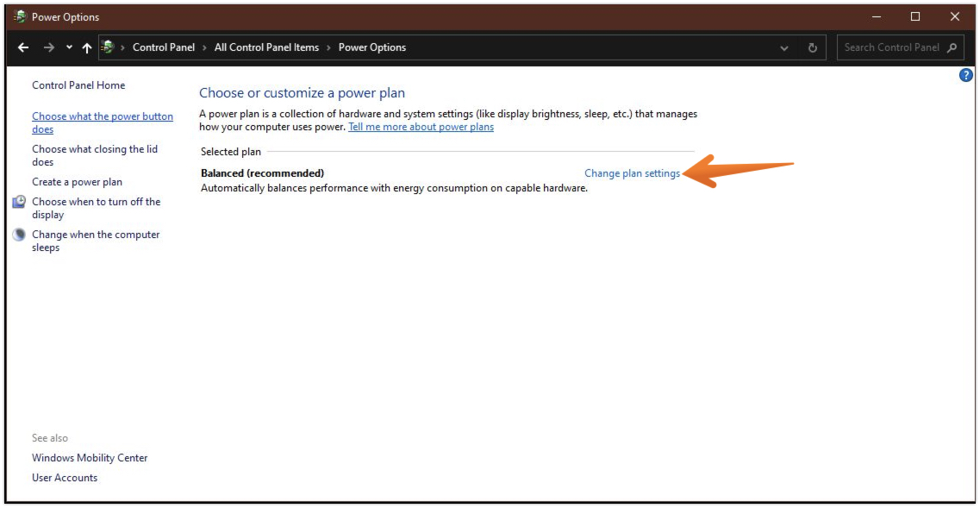
Task: Click the display icon beside turn off display option
Action: [18, 202]
